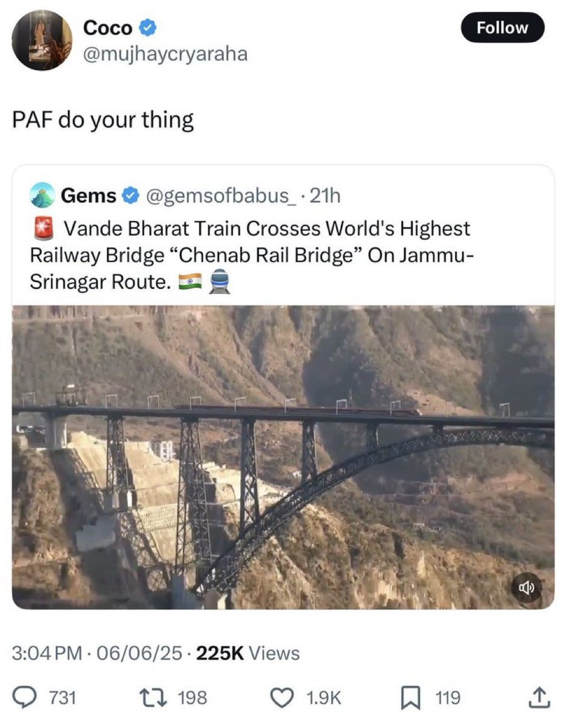
Task: Click the Coco display name
Action: pos(107,27)
